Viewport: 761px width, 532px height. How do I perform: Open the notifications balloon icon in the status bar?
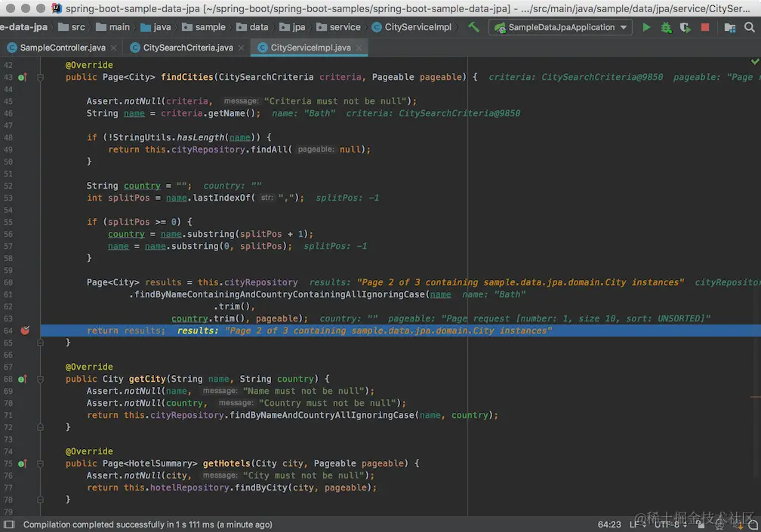click(753, 524)
